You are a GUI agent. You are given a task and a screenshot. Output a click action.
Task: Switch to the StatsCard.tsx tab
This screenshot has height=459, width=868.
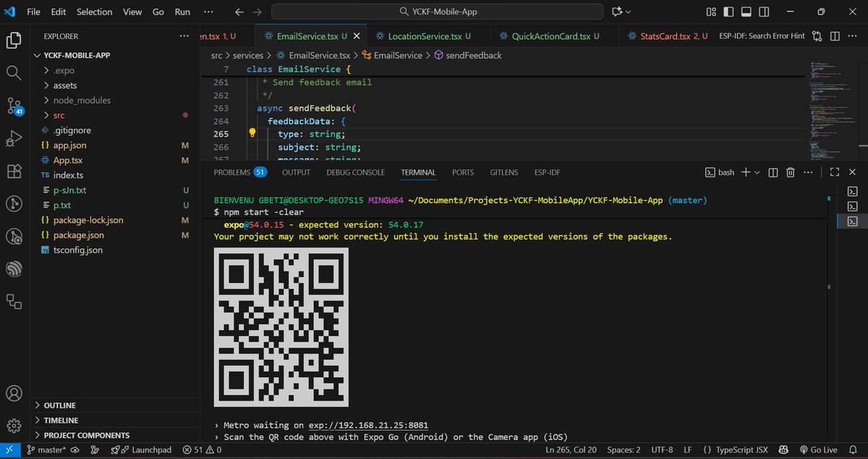tap(669, 36)
